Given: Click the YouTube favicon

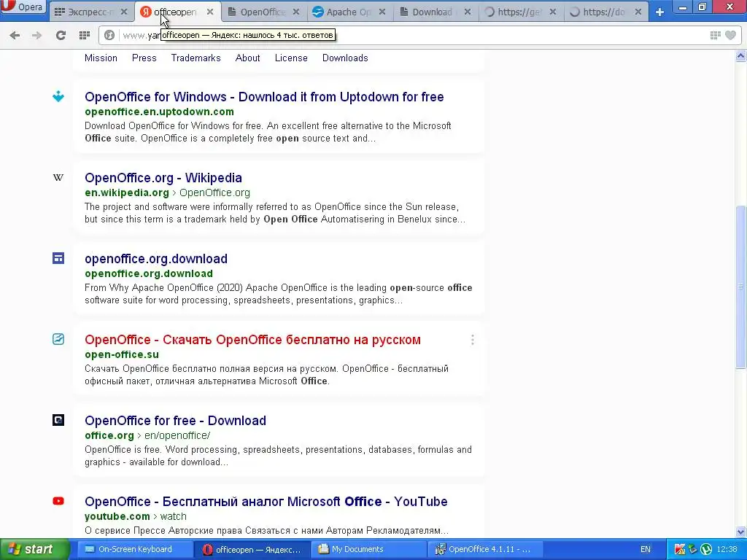Looking at the screenshot, I should point(58,501).
